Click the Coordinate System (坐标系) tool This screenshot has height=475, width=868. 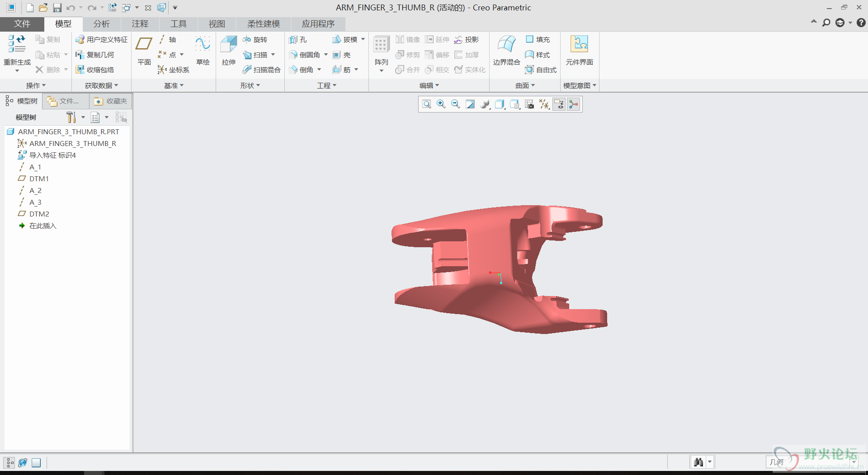click(174, 70)
